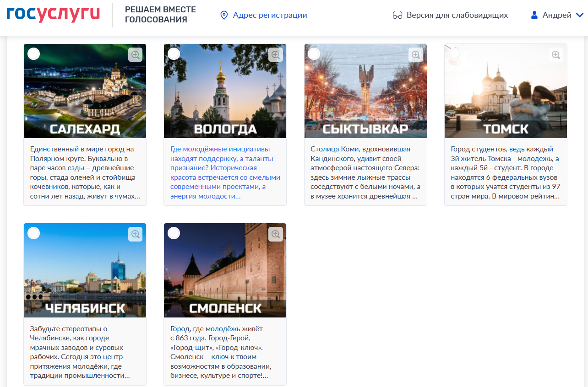The width and height of the screenshot is (588, 387).
Task: Go to the Госуслуги home logo
Action: pos(53,15)
